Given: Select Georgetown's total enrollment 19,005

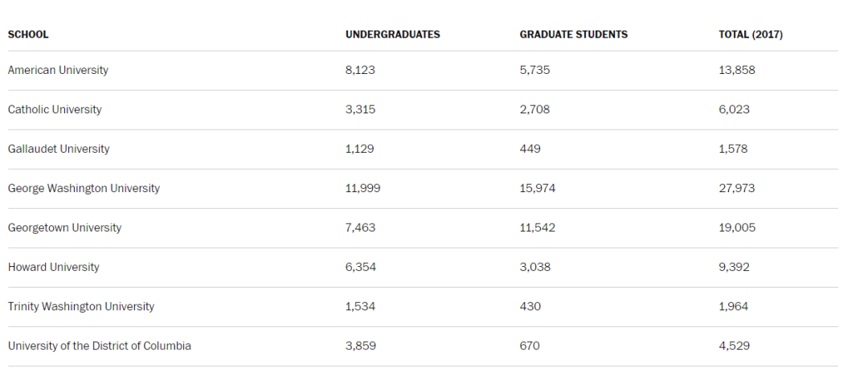Looking at the screenshot, I should pyautogui.click(x=736, y=227).
